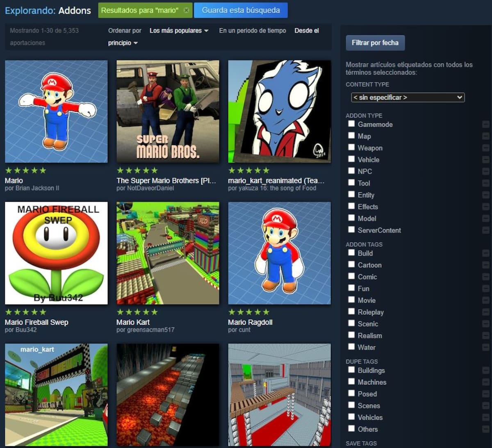Click the mario_kart_reanimated title link
The width and height of the screenshot is (492, 448).
pos(276,181)
